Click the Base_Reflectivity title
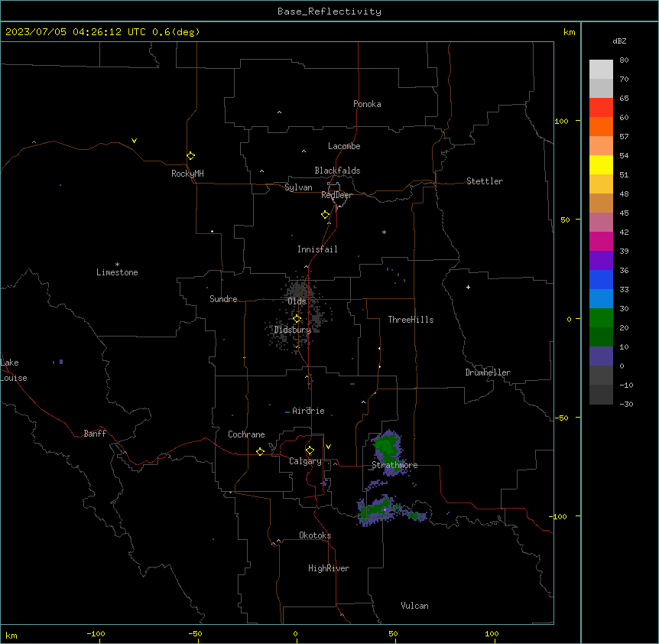The image size is (659, 644). tap(329, 11)
